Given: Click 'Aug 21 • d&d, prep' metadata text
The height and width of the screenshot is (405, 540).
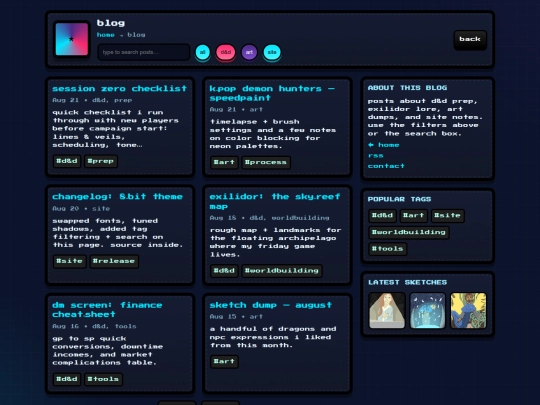Looking at the screenshot, I should (92, 100).
